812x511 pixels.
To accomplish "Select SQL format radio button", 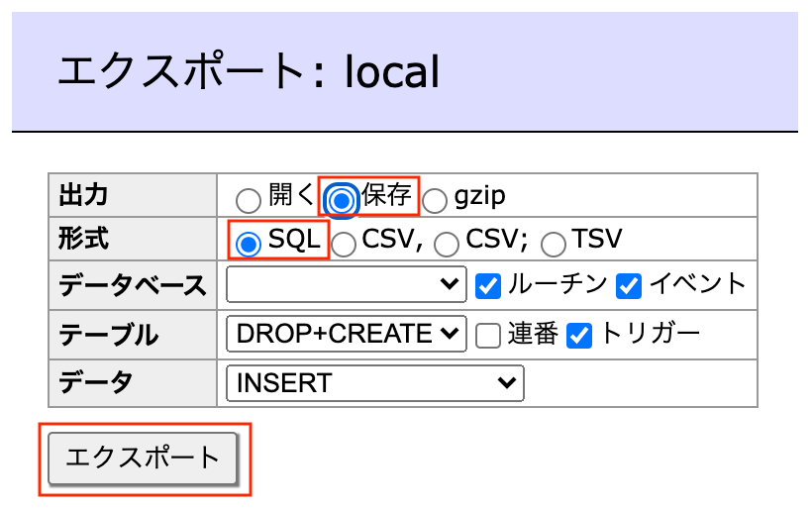I will [x=248, y=244].
